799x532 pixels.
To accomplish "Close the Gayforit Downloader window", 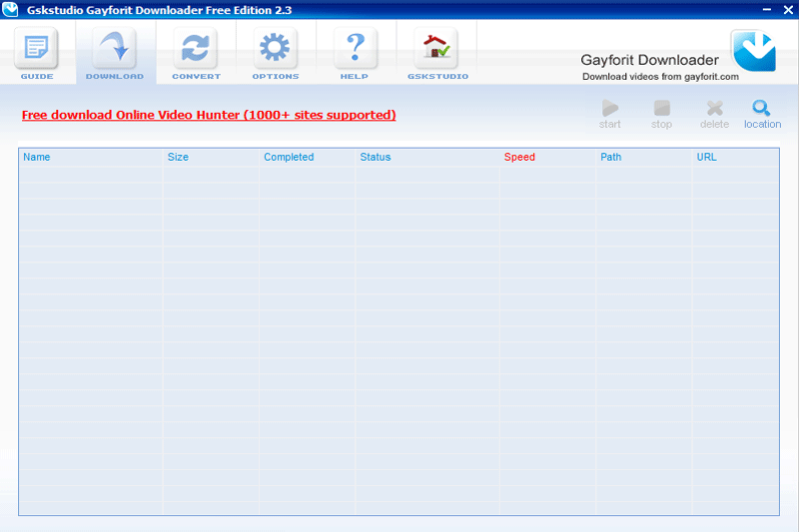I will [788, 10].
